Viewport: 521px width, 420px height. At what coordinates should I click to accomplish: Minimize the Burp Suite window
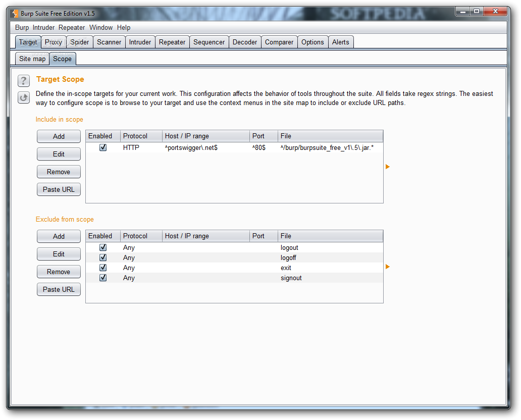coord(462,11)
